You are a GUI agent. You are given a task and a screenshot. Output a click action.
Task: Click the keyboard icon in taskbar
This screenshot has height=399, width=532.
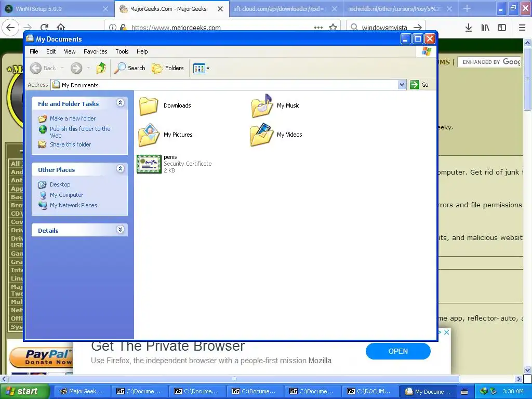coord(464,392)
